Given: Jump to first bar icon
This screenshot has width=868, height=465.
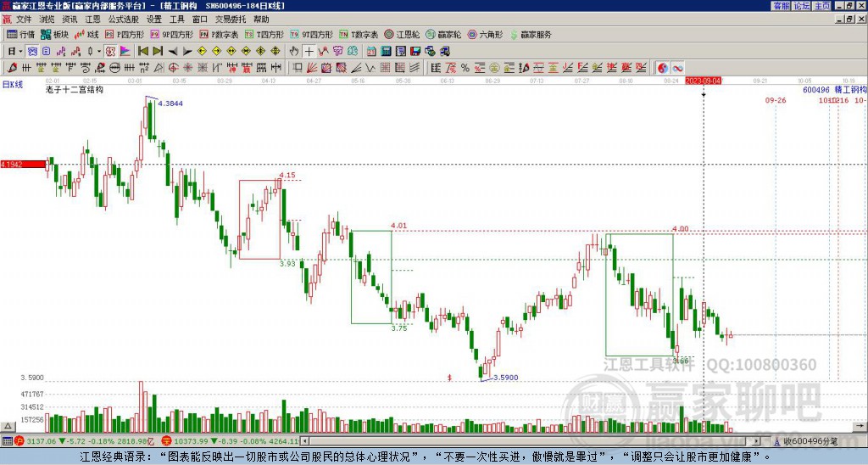Looking at the screenshot, I should [142, 52].
